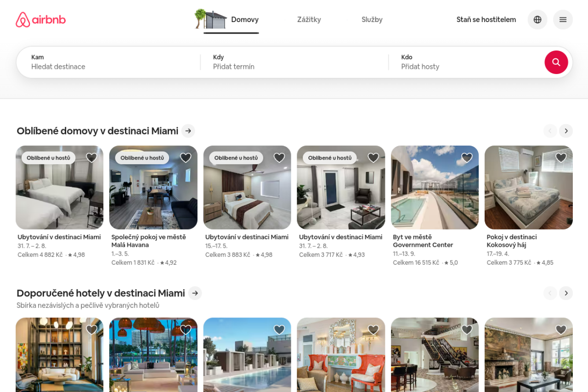Viewport: 588px width, 392px height.
Task: Open the 3 883 Kč Miami listing photo
Action: point(247,187)
